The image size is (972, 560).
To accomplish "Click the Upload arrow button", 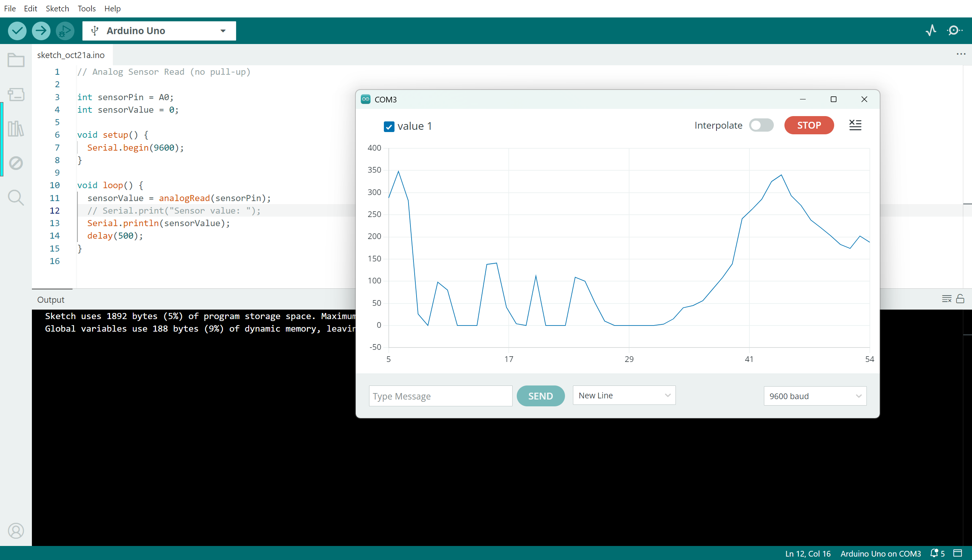I will [x=41, y=31].
